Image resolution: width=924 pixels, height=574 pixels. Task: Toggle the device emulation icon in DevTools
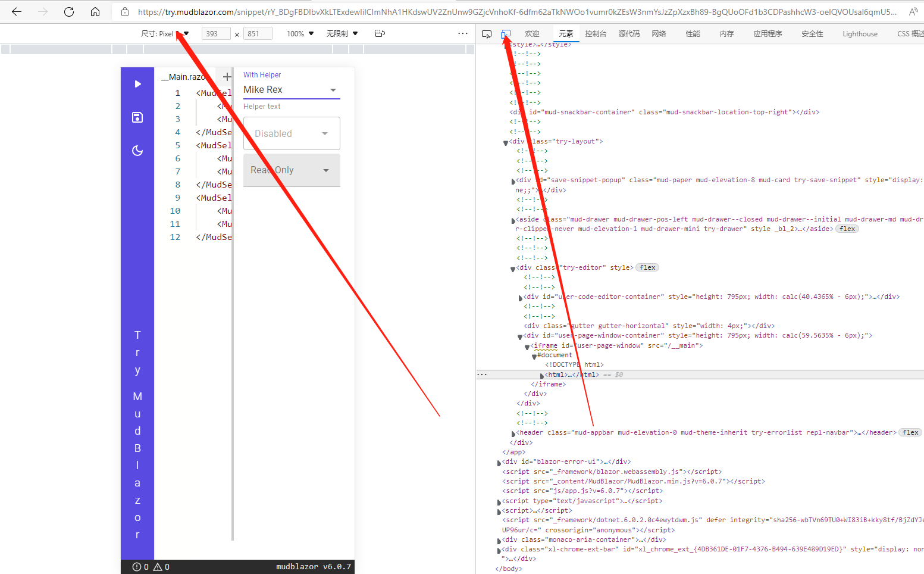click(x=506, y=34)
